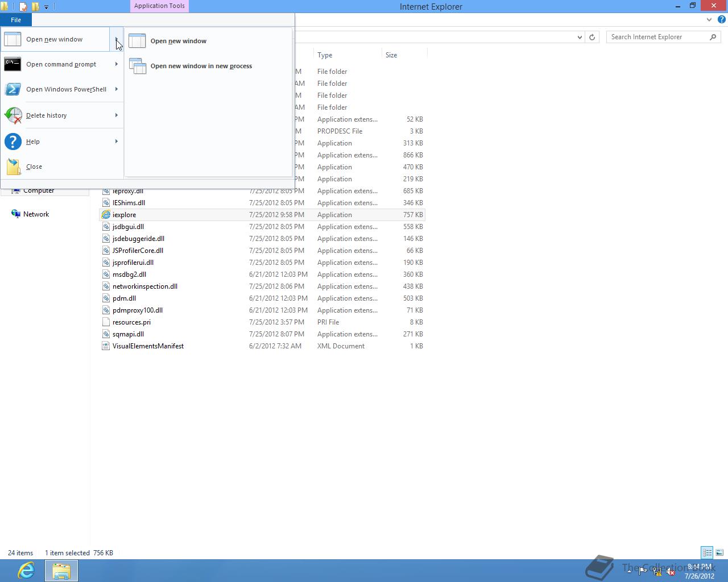Switch to Details view in status bar
Viewport: 728px width, 582px height.
point(707,552)
